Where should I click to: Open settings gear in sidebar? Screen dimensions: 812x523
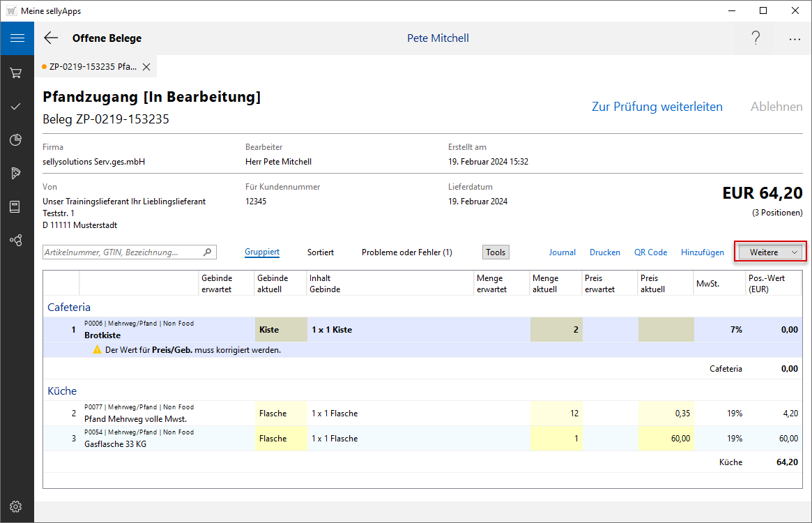[x=17, y=506]
